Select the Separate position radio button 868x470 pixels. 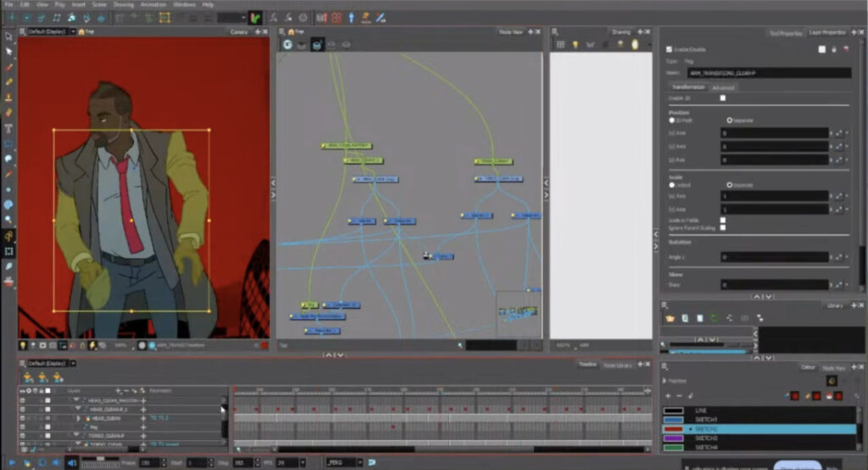point(729,120)
